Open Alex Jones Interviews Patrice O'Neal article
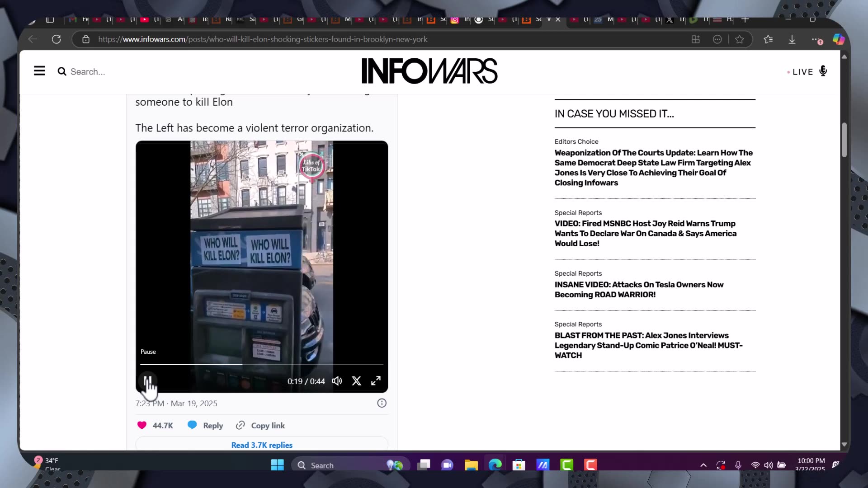Viewport: 868px width, 488px height. click(648, 345)
